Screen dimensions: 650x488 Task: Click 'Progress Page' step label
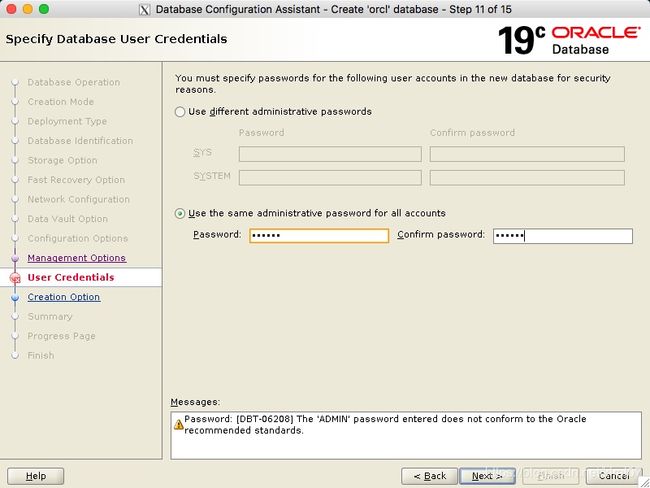[x=61, y=336]
